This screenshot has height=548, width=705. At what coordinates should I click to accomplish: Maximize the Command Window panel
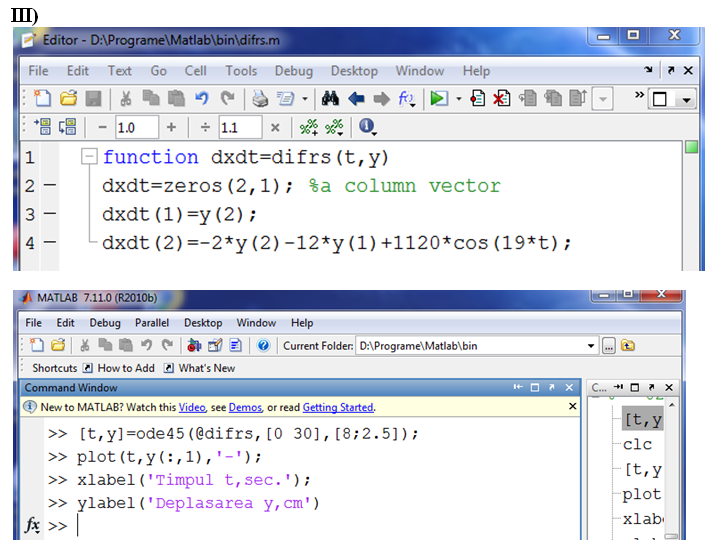click(x=535, y=388)
